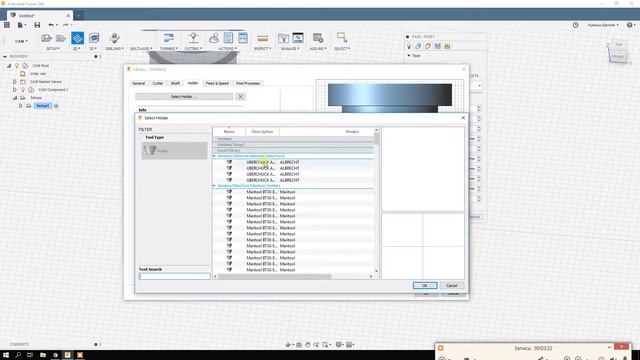Clear holder with the X button
640x360 pixels.
point(240,97)
